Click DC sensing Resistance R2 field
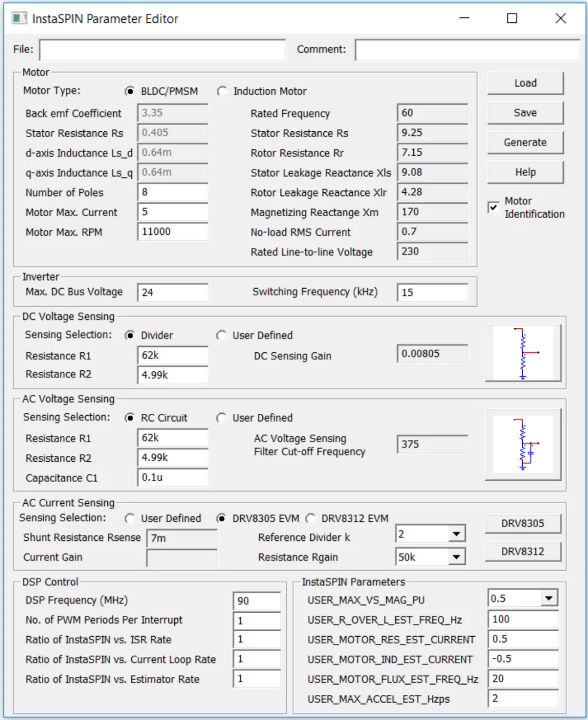The height and width of the screenshot is (720, 588). coord(173,375)
